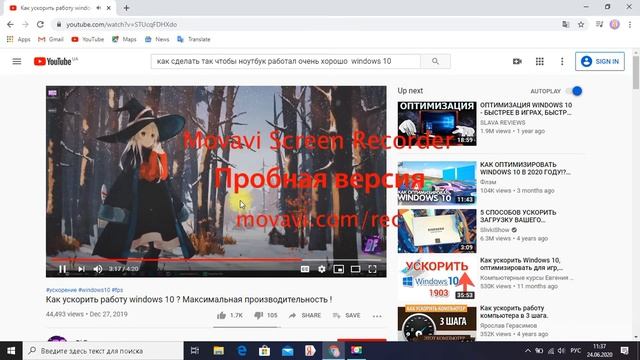Open File Explorer from taskbar
This screenshot has height=360, width=640.
coord(219,351)
